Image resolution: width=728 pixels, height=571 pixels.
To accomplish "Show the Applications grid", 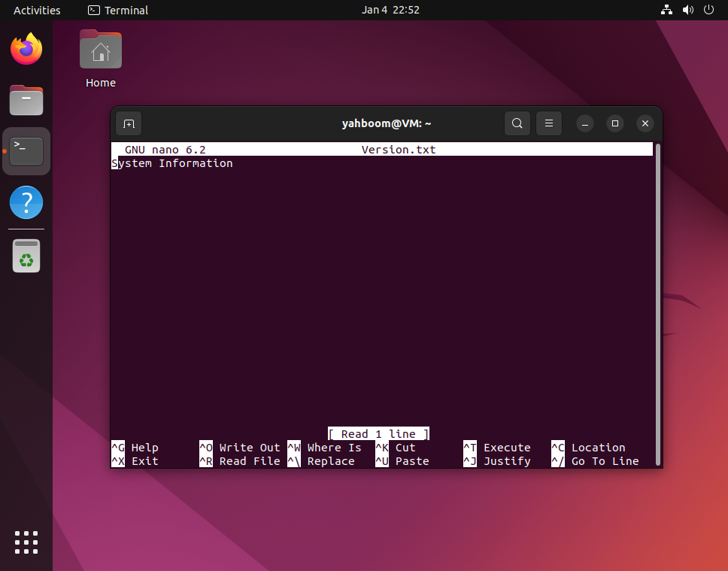I will point(26,542).
